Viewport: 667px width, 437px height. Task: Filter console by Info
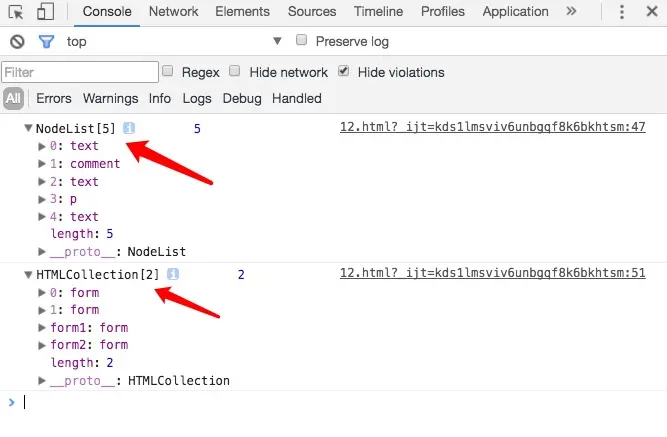coord(160,98)
